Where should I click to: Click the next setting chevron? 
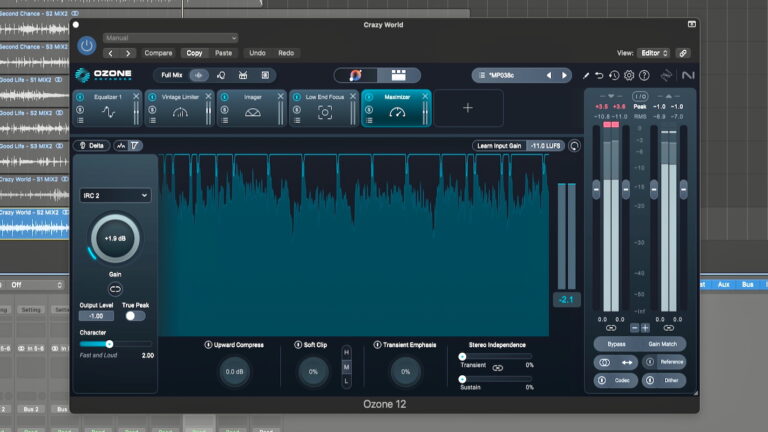[x=128, y=53]
